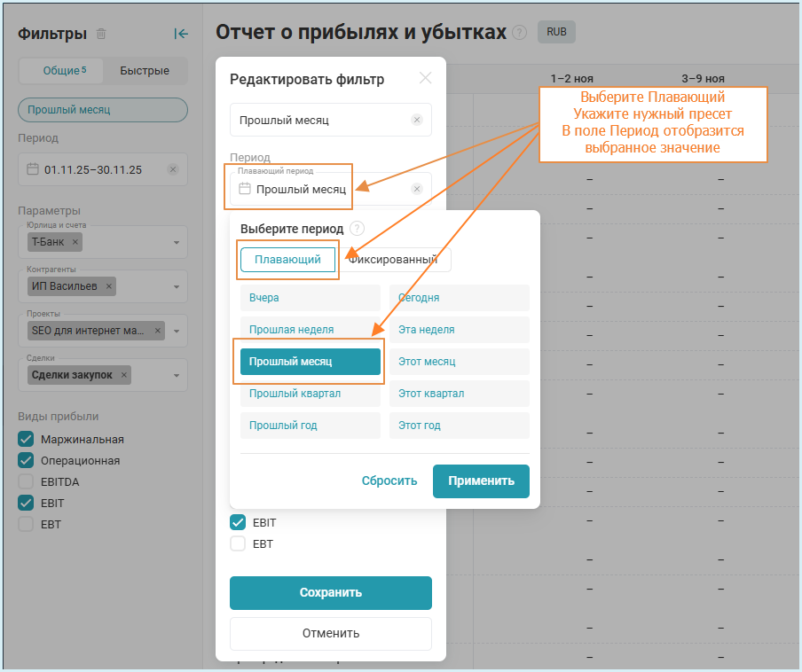Toggle the Маржинальная checkbox
802x672 pixels.
(26, 439)
